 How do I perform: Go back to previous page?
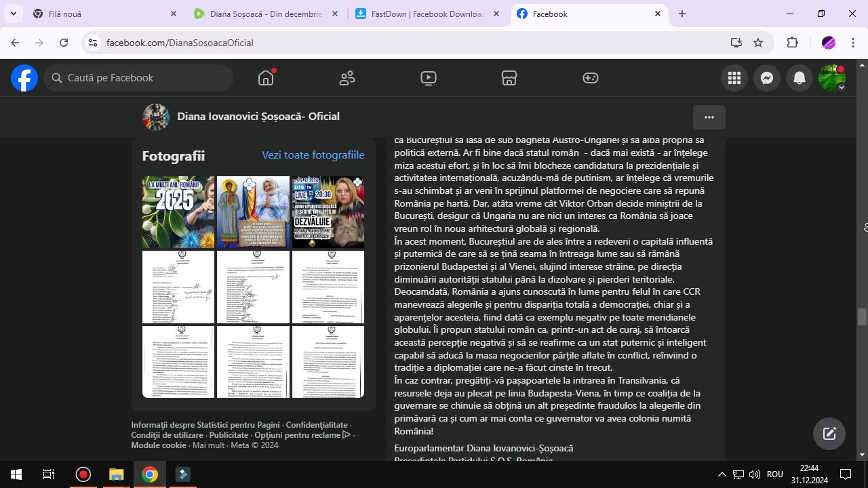pos(15,43)
